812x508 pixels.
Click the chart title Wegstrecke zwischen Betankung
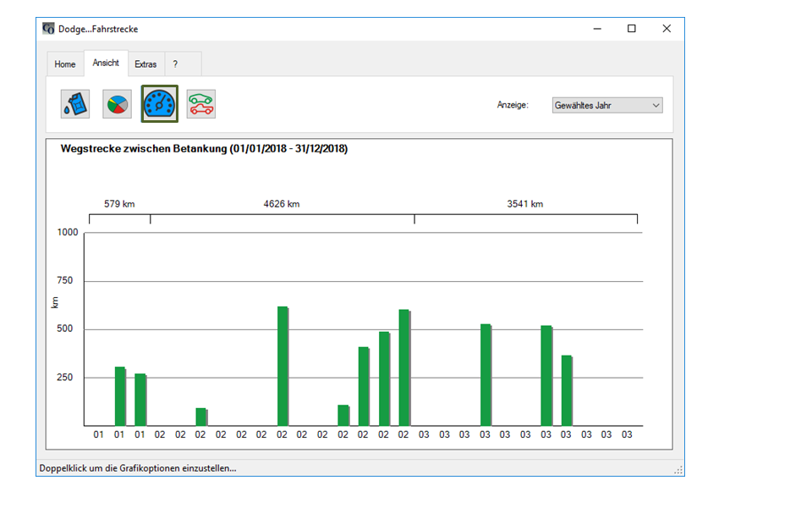pos(204,149)
